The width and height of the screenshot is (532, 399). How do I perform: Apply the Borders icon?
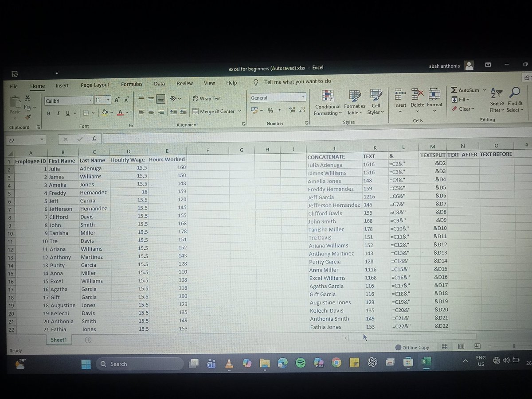pyautogui.click(x=86, y=113)
